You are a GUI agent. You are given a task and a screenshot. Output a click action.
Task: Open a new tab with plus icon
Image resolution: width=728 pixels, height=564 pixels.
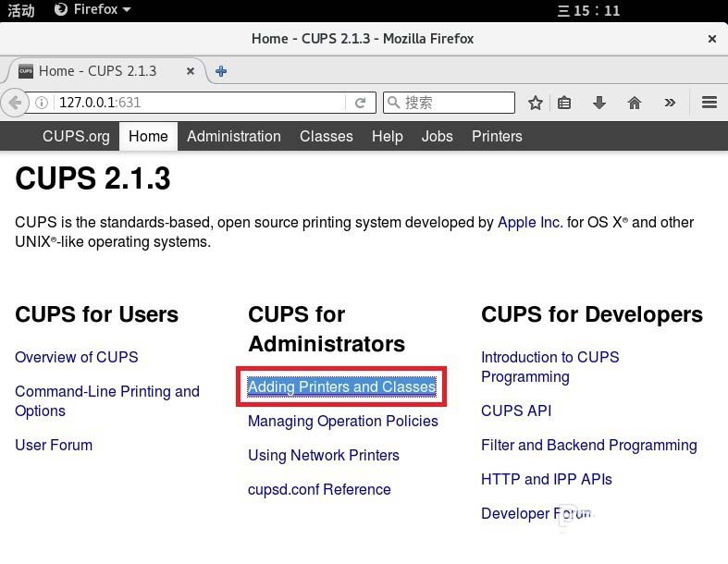tap(221, 71)
